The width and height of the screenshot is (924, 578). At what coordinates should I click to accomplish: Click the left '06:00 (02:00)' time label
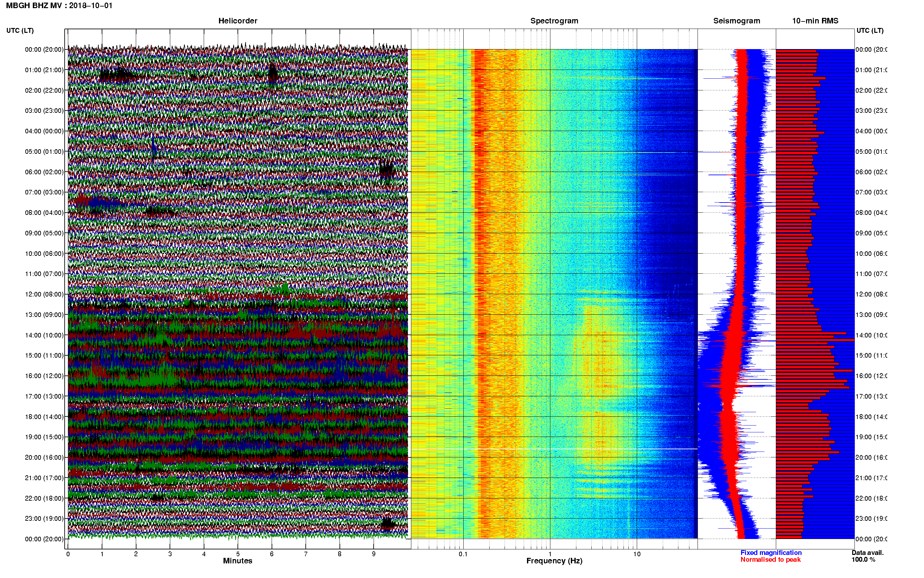click(44, 172)
